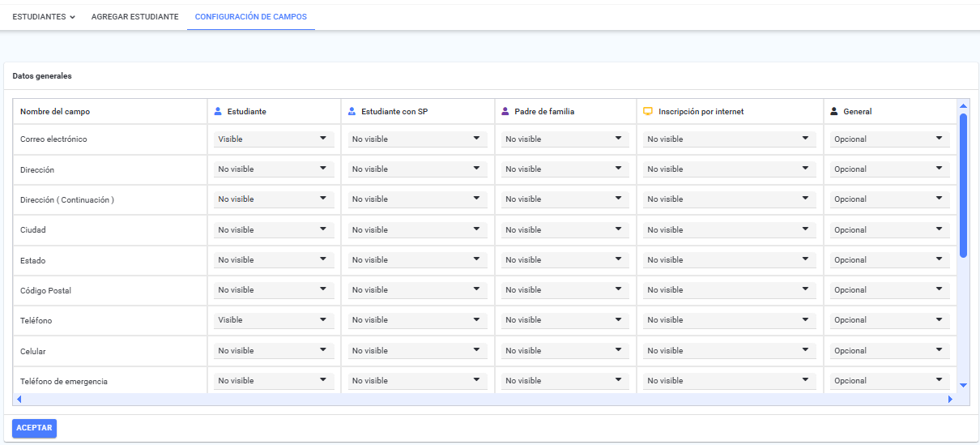
Task: Open Celular Estudiante con SP dropdown
Action: pyautogui.click(x=418, y=351)
